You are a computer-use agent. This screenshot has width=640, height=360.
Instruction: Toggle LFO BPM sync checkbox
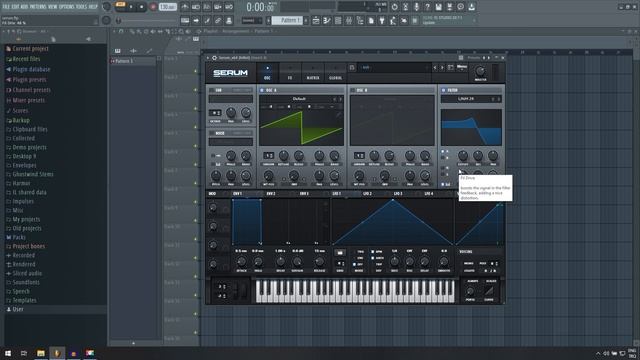tap(373, 252)
